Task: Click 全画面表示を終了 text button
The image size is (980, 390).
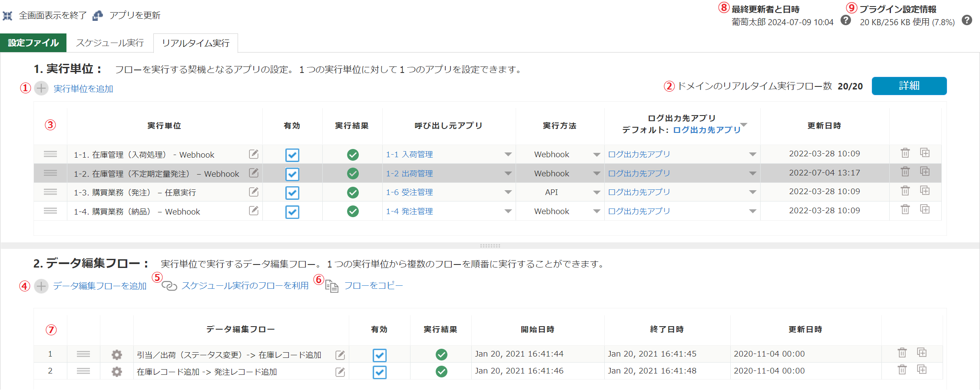Action: pyautogui.click(x=53, y=15)
